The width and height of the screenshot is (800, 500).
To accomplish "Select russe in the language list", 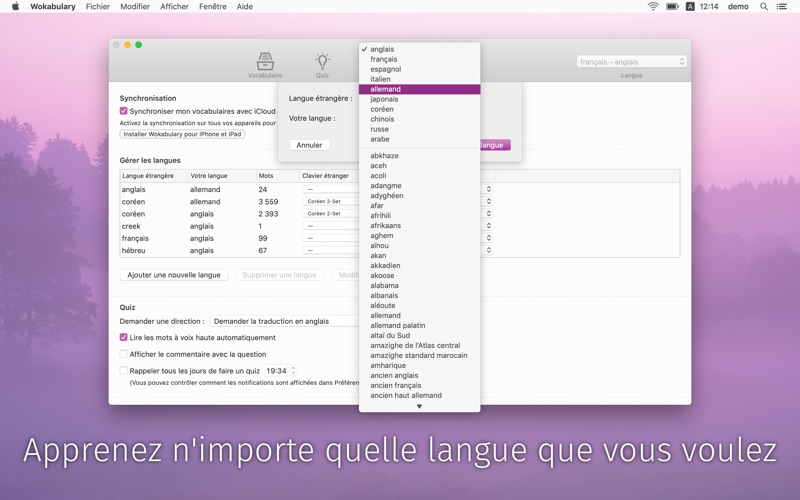I will [x=419, y=129].
